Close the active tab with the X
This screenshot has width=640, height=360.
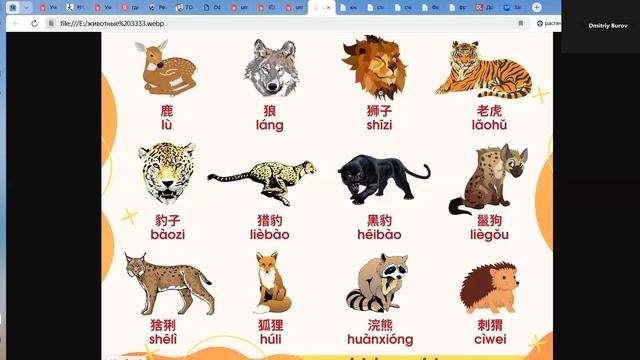[x=329, y=7]
